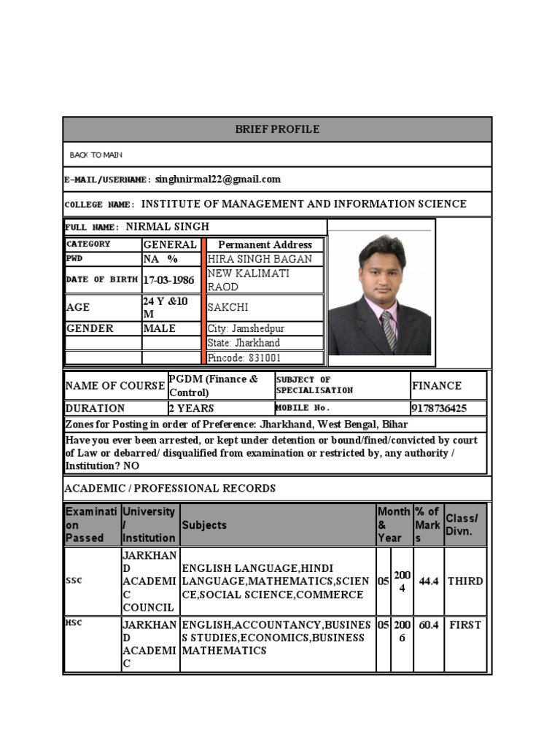This screenshot has width=560, height=747.
Task: Click the SSC year 2004 cell
Action: coord(402,581)
